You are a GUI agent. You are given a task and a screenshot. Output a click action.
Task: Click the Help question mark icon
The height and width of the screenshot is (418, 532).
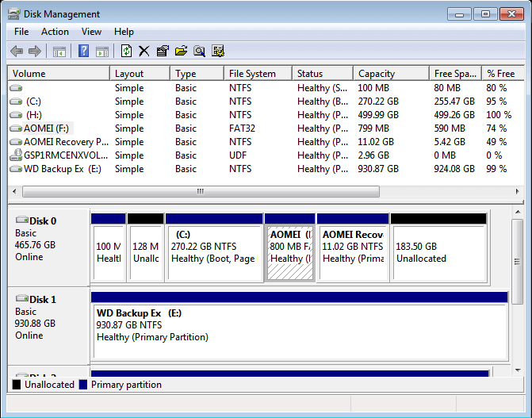click(83, 52)
